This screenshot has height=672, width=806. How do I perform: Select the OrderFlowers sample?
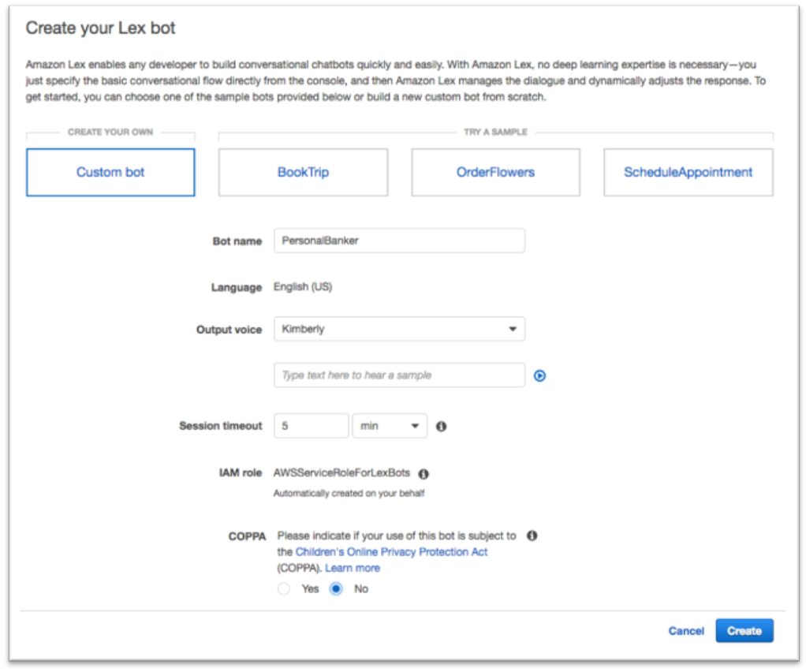tap(495, 172)
